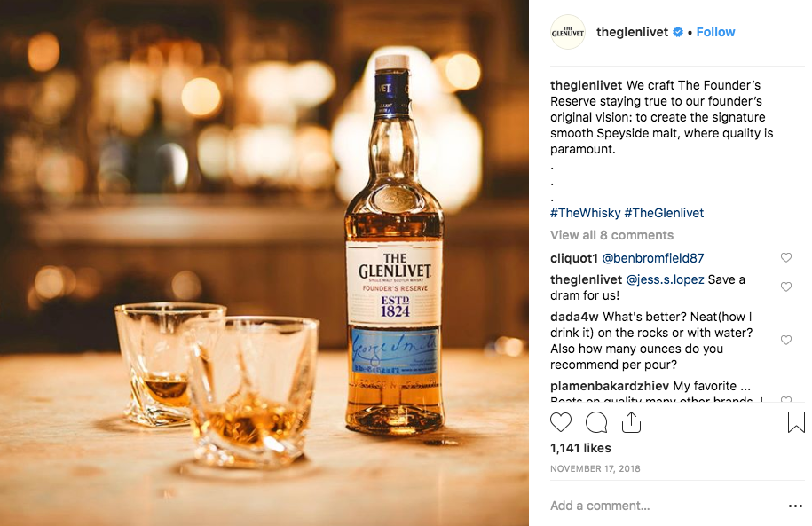Click The Glenlivet profile avatar
Viewport: 812px width, 526px height.
click(568, 32)
